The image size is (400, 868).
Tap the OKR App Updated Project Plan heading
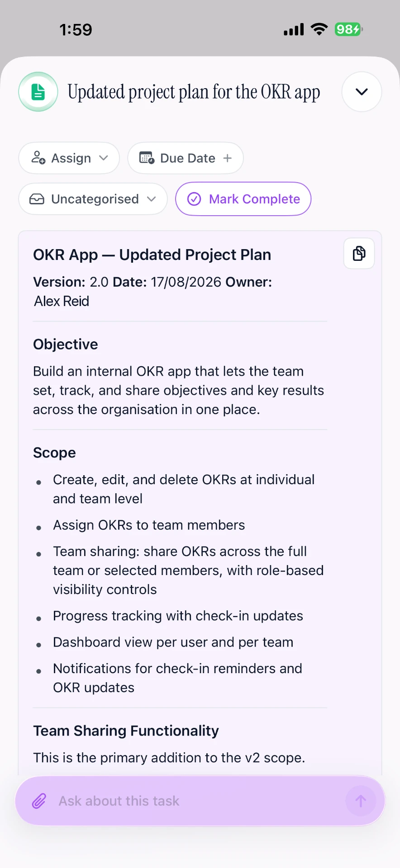152,255
